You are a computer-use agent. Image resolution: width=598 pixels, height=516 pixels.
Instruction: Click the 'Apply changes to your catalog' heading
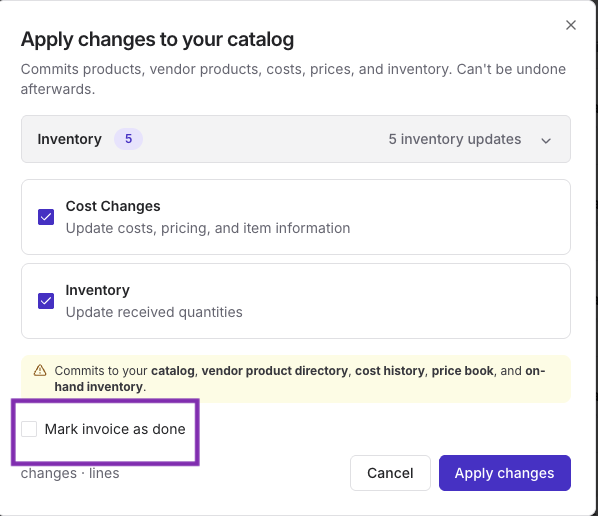[x=158, y=39]
